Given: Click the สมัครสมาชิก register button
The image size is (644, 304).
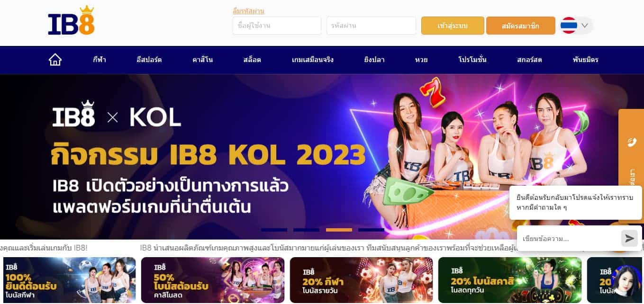Looking at the screenshot, I should (x=520, y=26).
